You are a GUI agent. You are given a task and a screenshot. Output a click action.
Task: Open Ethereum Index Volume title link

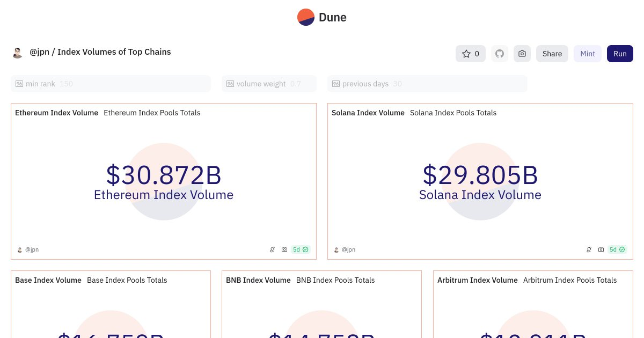[56, 113]
